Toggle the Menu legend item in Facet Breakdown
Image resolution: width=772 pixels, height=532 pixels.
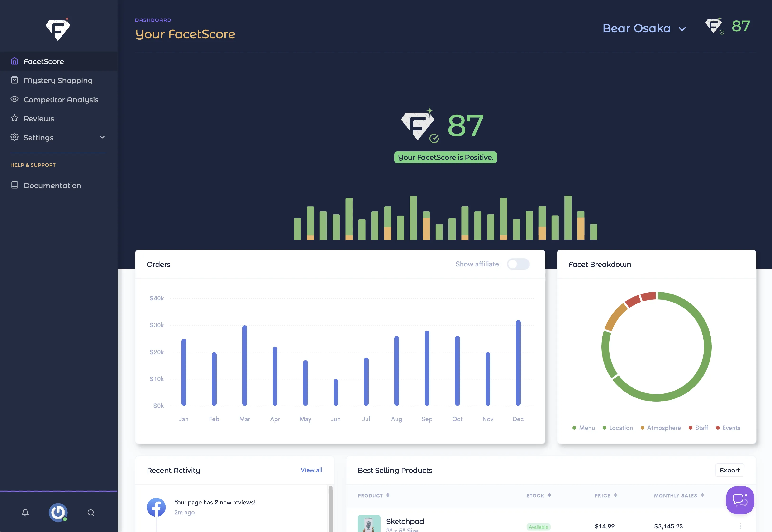pyautogui.click(x=583, y=428)
